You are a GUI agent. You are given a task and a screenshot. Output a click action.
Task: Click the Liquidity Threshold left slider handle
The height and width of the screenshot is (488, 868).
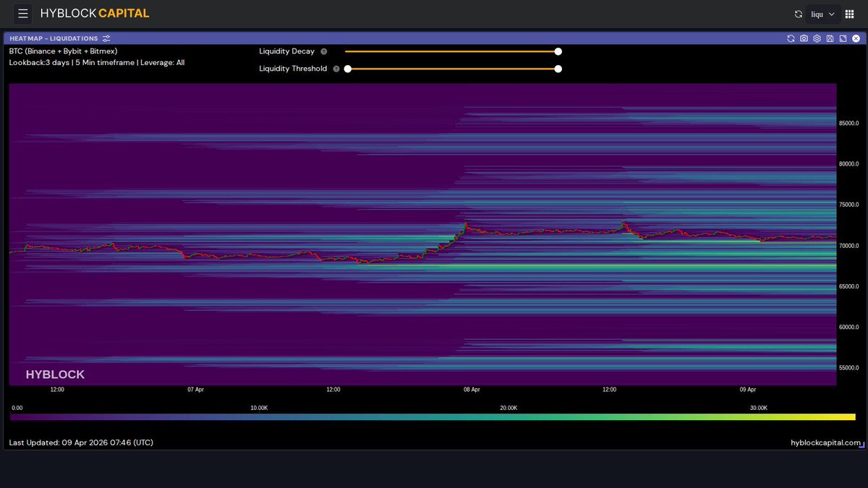click(348, 69)
